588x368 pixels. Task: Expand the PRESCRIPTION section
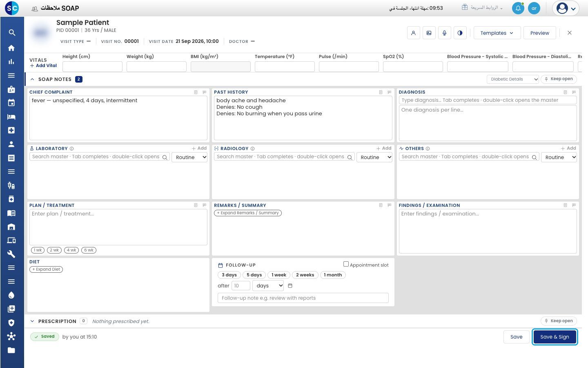[x=32, y=321]
